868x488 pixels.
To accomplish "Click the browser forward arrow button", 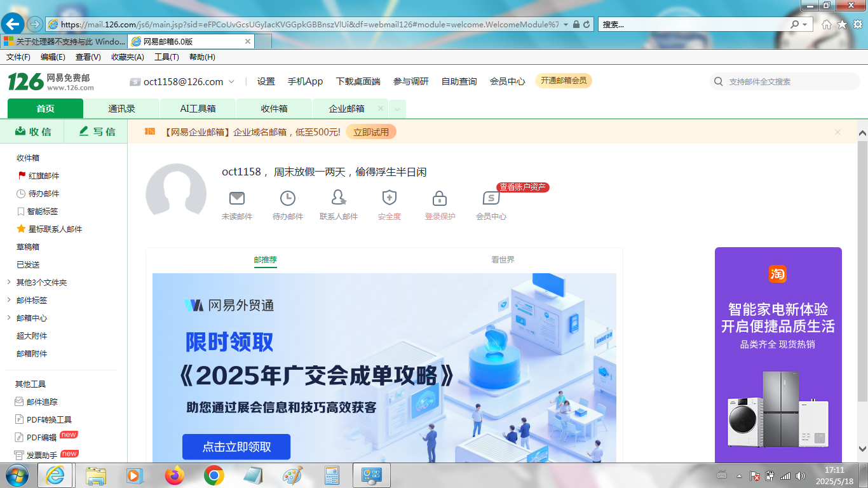I will tap(34, 24).
